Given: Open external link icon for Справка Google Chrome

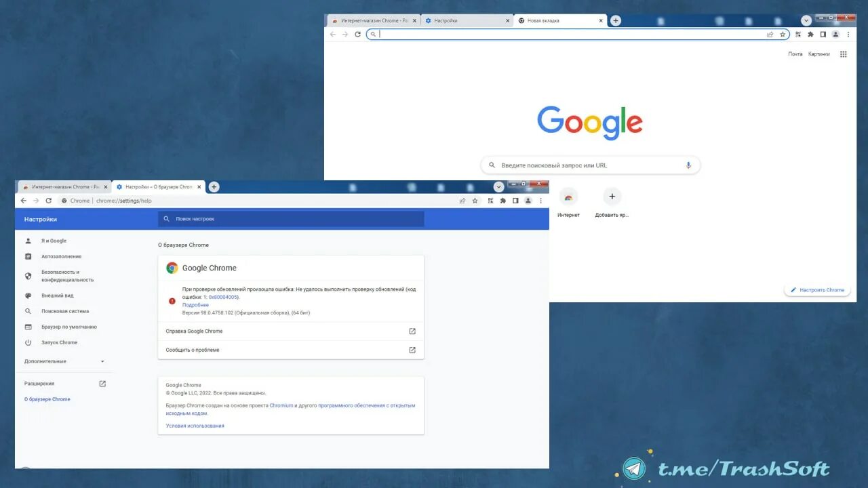Looking at the screenshot, I should click(x=412, y=331).
